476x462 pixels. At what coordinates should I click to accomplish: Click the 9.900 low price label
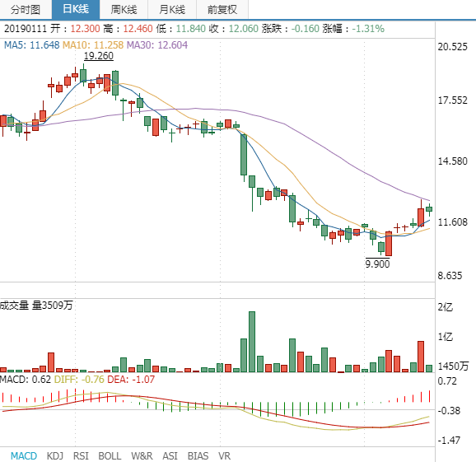click(377, 264)
